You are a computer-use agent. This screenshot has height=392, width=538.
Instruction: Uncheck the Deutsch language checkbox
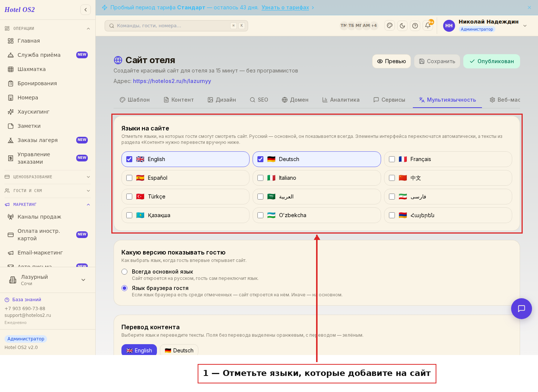click(260, 159)
